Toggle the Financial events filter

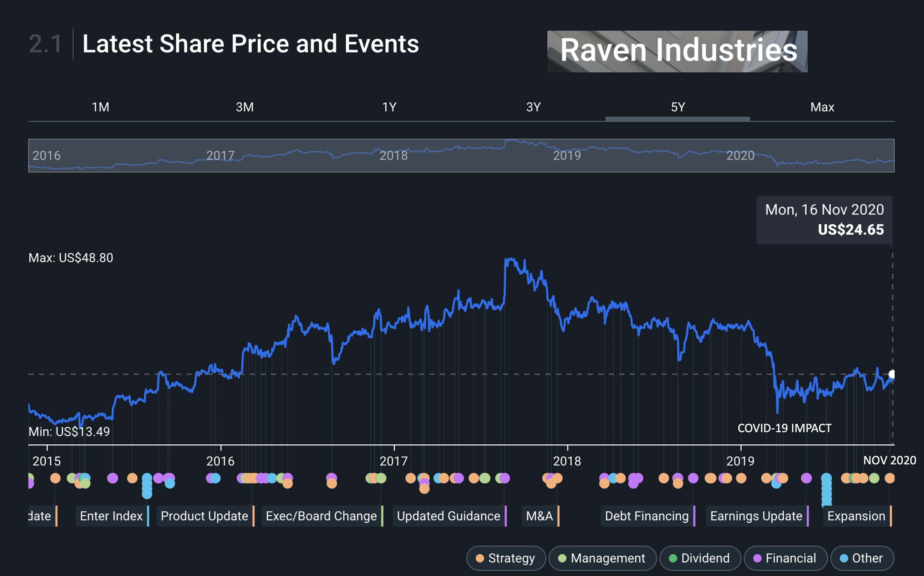(x=785, y=558)
